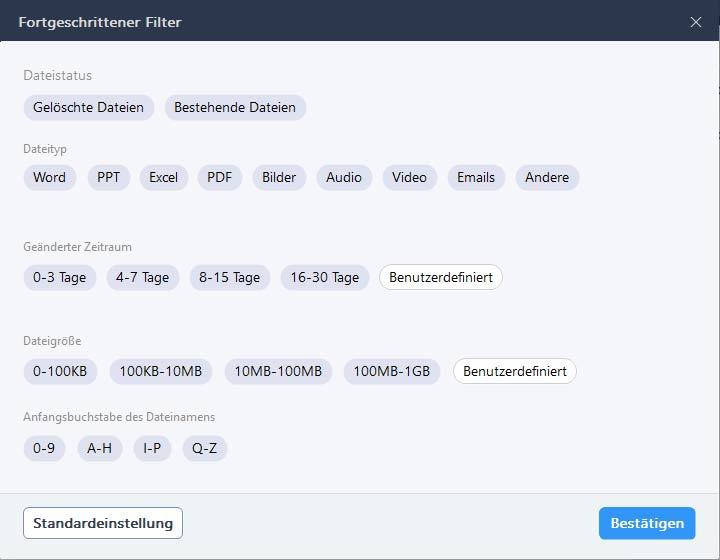Toggle the Gelöschte Dateien filter
The image size is (720, 560).
tap(89, 107)
